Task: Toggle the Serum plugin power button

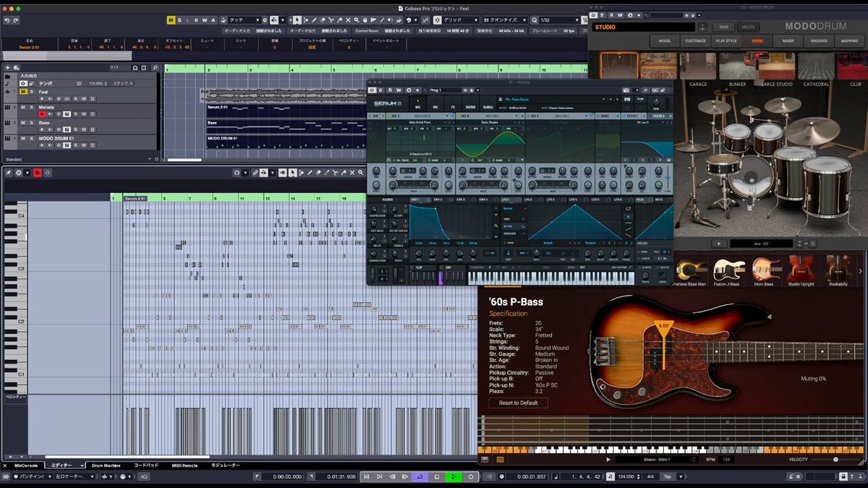Action: click(373, 90)
